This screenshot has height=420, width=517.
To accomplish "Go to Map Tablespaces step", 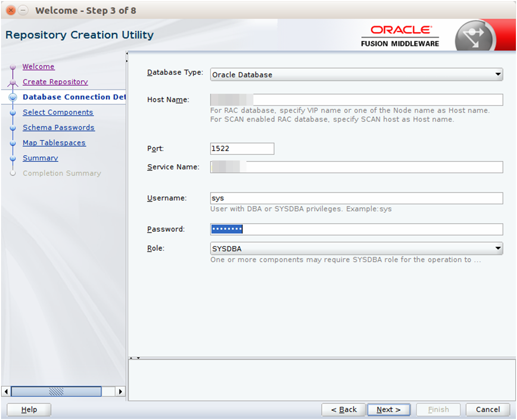I will pyautogui.click(x=54, y=142).
